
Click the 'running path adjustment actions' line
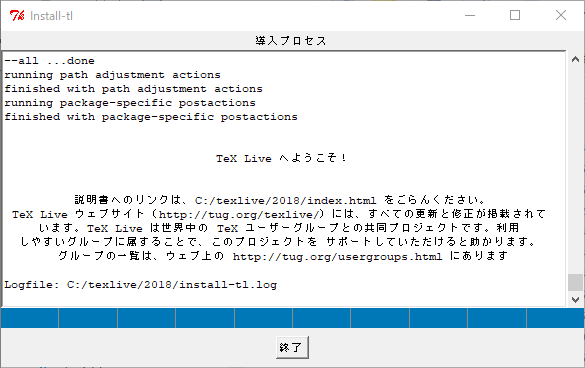click(112, 75)
